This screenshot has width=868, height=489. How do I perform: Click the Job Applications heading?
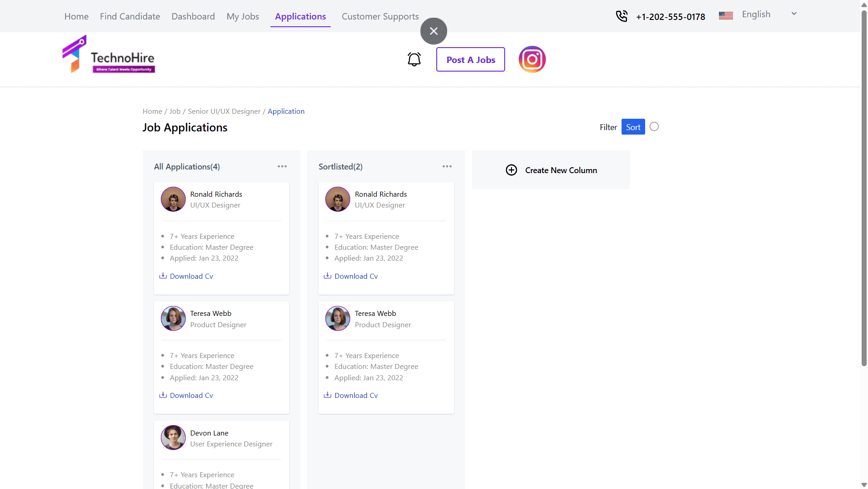185,128
